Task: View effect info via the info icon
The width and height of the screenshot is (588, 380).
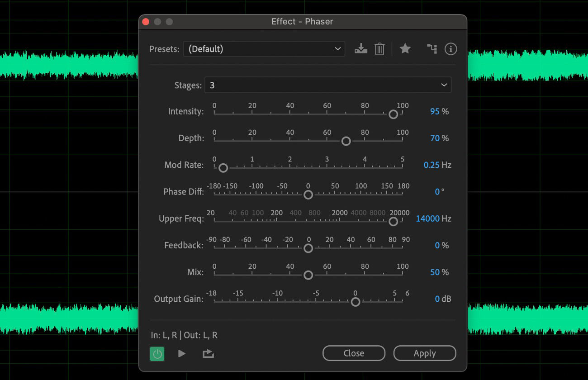Action: [x=450, y=49]
